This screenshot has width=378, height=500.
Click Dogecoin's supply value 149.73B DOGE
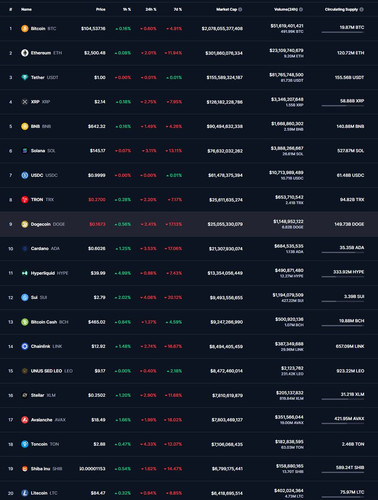[x=349, y=224]
